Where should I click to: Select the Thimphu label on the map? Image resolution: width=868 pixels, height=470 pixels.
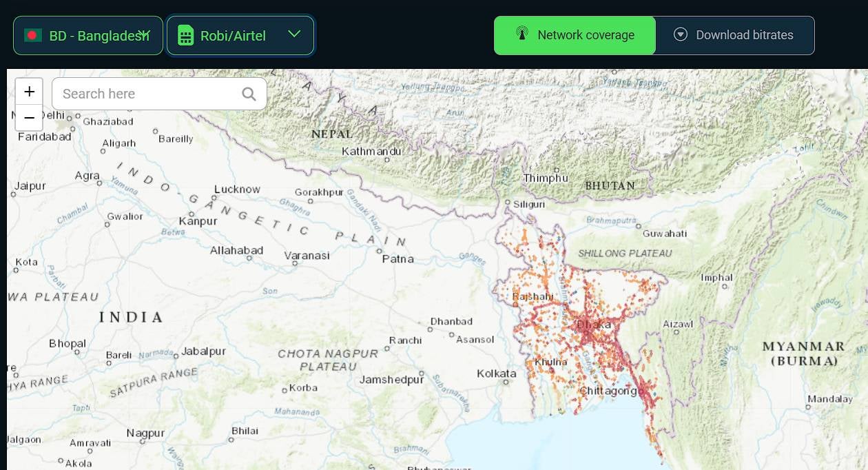[x=546, y=178]
